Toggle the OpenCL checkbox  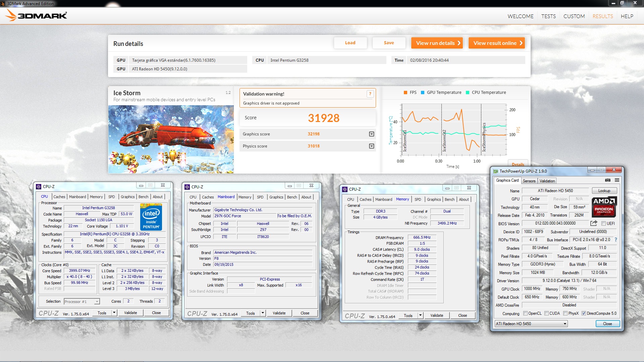526,313
